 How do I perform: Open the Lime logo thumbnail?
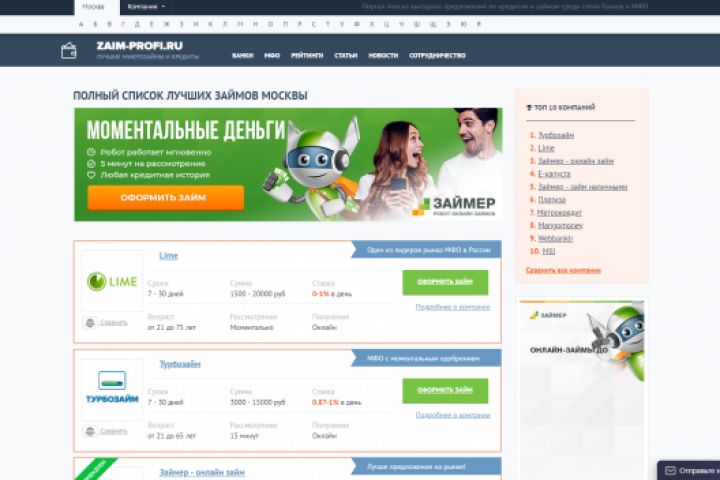click(112, 281)
